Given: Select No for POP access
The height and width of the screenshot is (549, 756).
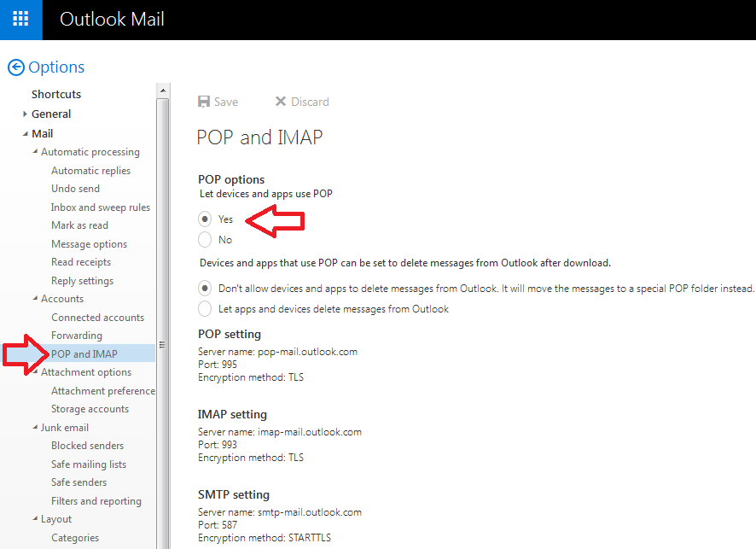Looking at the screenshot, I should pos(205,239).
